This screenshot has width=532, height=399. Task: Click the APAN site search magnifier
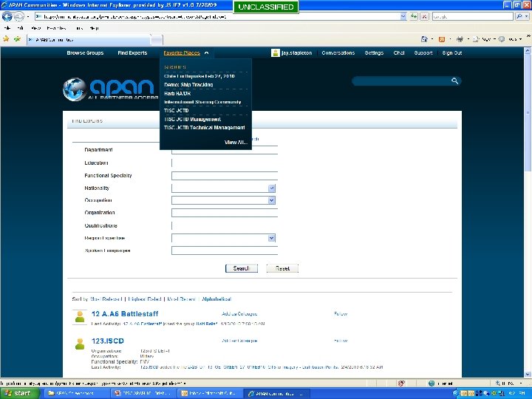point(454,81)
